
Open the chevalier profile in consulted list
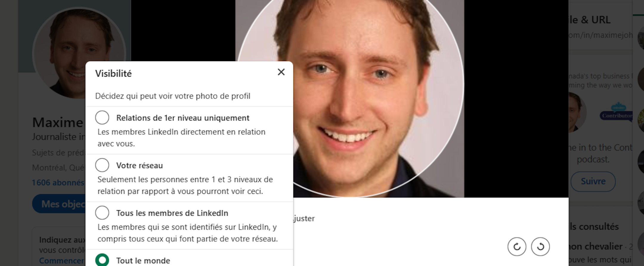tap(595, 247)
